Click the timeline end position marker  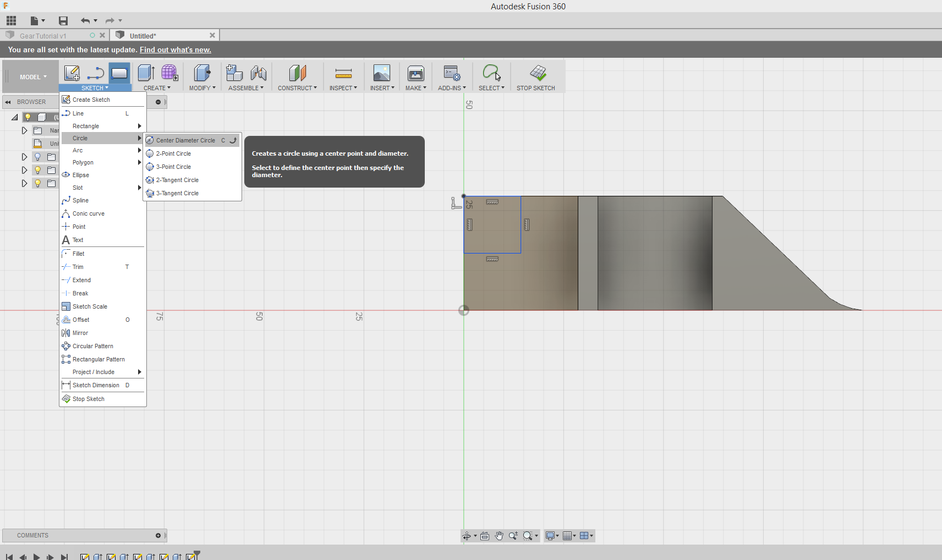point(196,554)
